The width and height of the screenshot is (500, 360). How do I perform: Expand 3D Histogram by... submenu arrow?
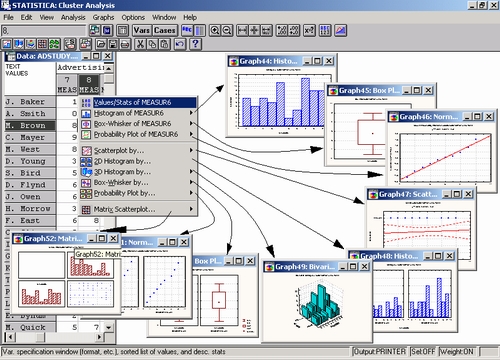pyautogui.click(x=191, y=172)
